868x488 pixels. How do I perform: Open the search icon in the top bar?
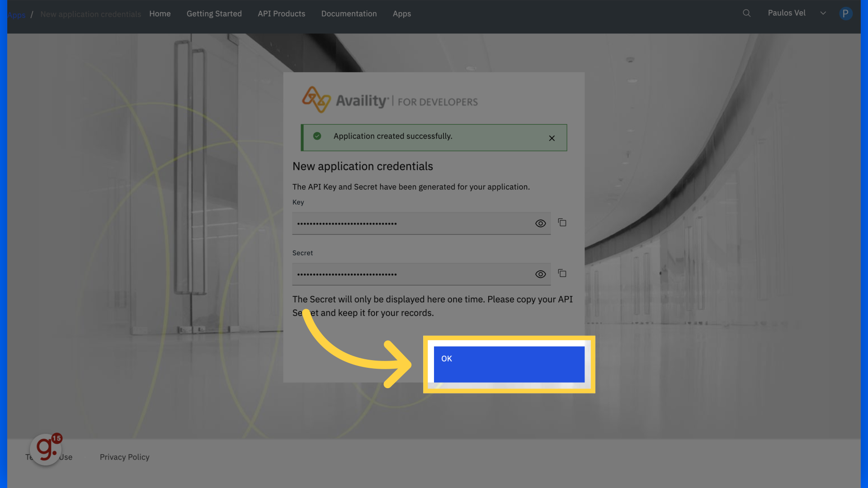(746, 13)
